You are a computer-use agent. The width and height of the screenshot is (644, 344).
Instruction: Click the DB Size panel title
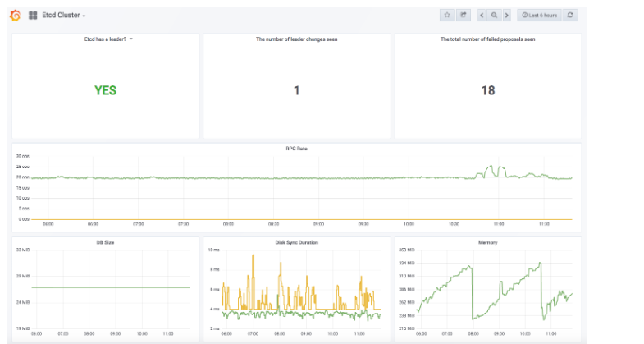[105, 242]
